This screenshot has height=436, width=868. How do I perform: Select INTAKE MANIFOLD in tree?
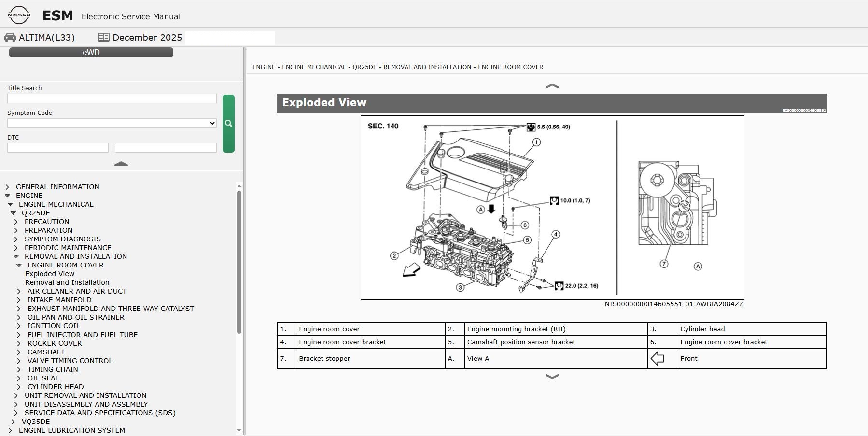[59, 300]
